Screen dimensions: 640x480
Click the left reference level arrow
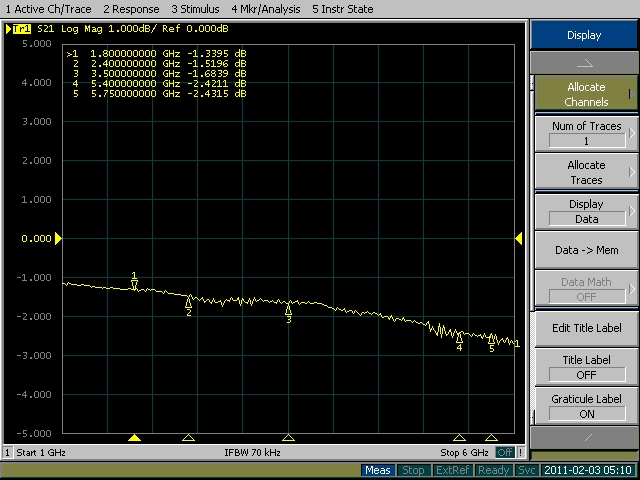58,238
